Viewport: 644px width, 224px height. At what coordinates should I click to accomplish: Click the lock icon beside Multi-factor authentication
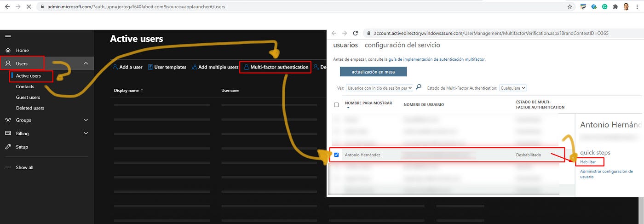[246, 67]
